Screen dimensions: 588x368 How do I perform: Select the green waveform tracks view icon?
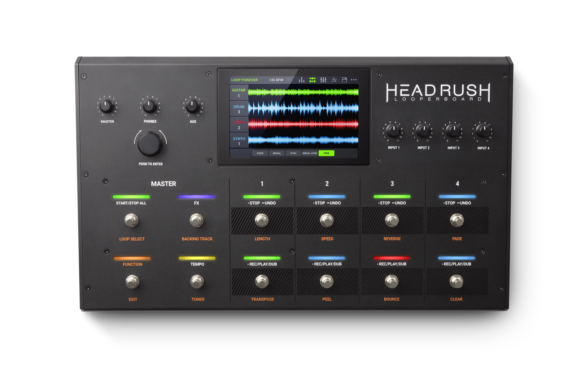point(312,80)
